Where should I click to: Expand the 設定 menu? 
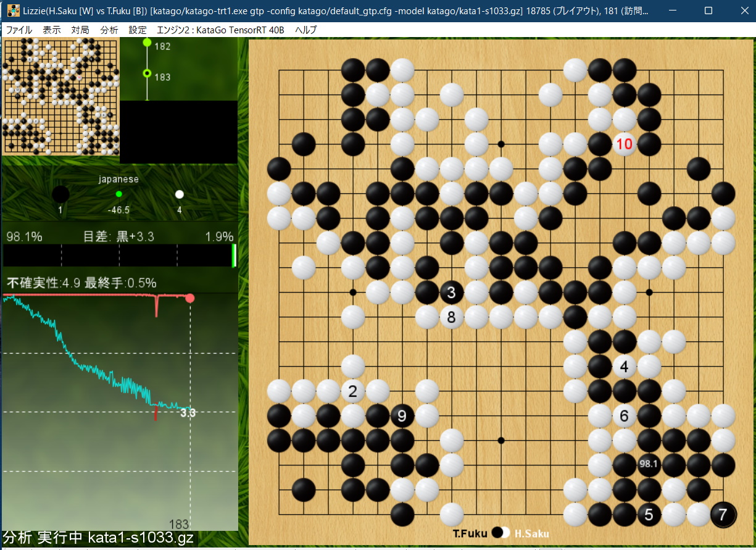coord(138,30)
